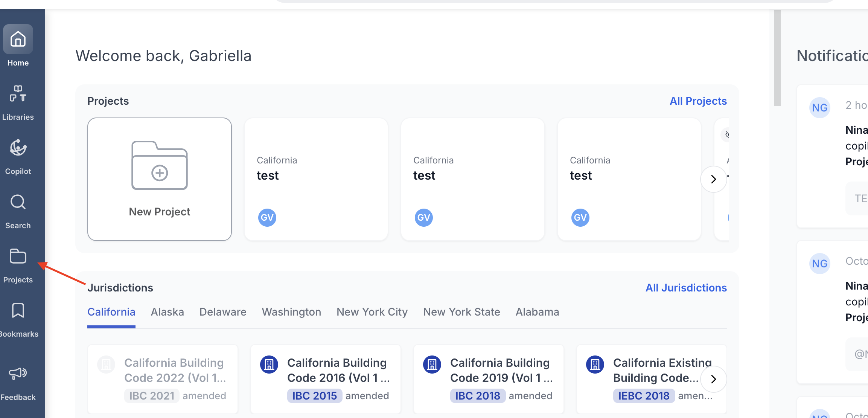868x418 pixels.
Task: Click the Feedback megaphone icon
Action: (18, 373)
